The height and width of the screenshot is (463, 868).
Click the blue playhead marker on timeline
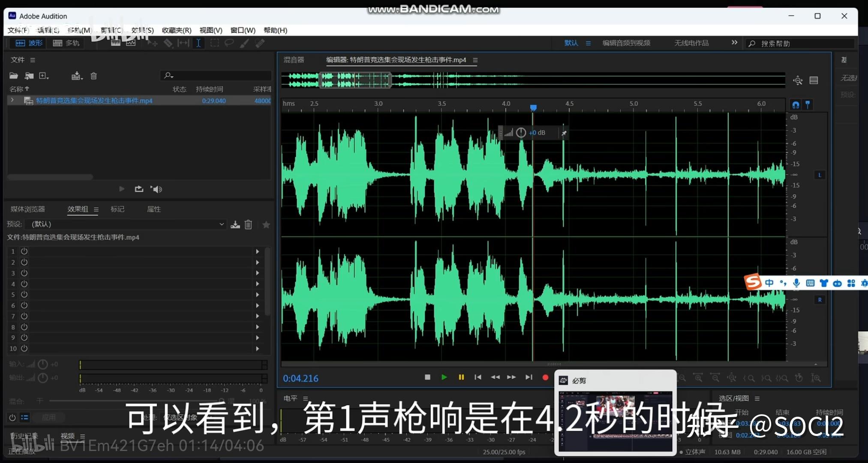(533, 108)
